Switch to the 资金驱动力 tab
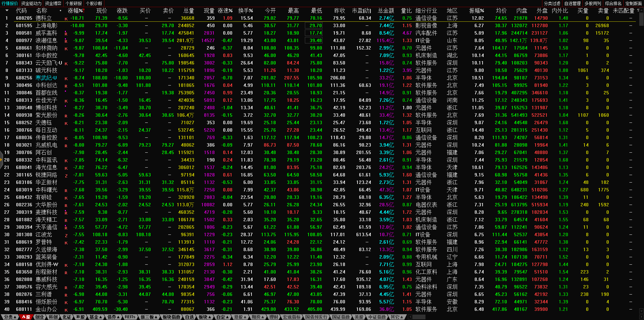This screenshot has width=644, height=320. (31, 3)
